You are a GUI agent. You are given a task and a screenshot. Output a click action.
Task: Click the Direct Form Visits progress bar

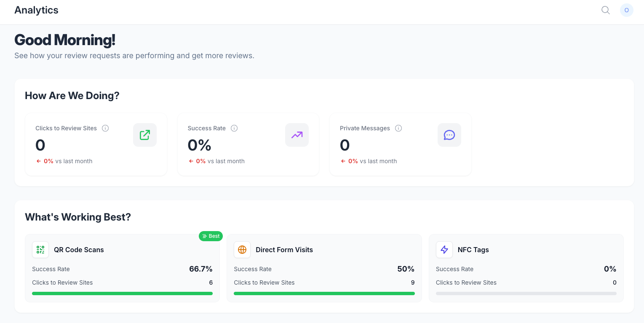point(324,293)
